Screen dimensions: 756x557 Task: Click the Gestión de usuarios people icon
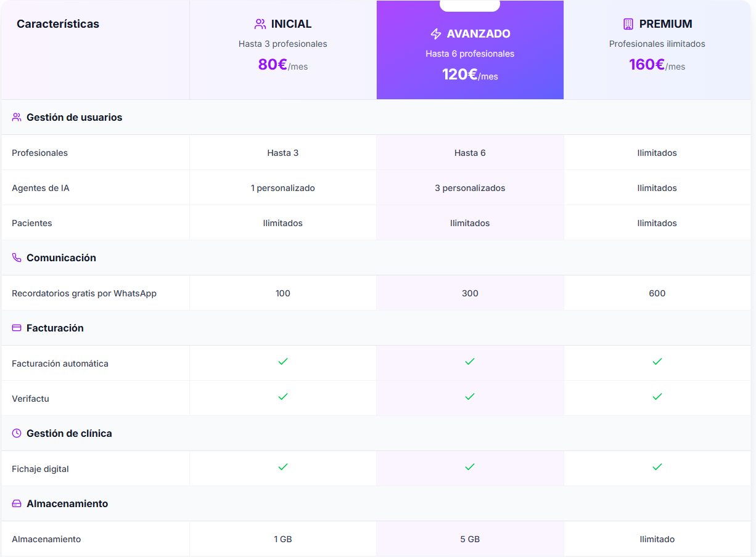pos(17,117)
